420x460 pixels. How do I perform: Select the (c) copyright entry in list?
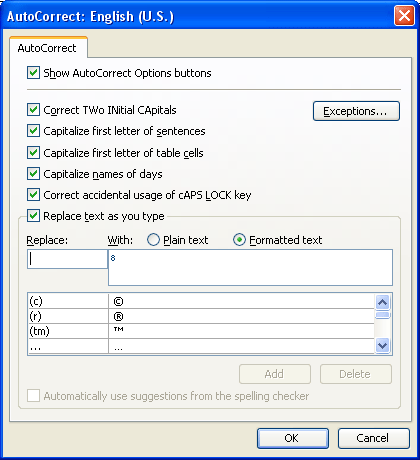point(201,301)
